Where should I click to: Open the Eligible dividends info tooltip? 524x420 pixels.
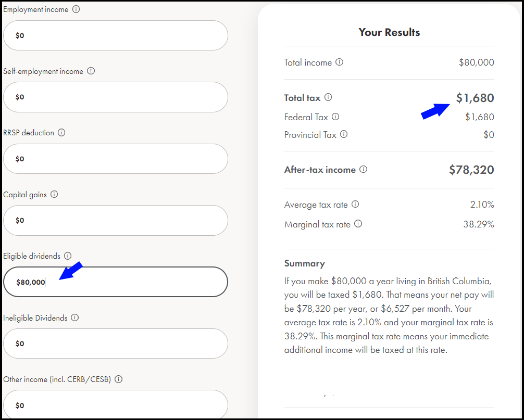(68, 256)
